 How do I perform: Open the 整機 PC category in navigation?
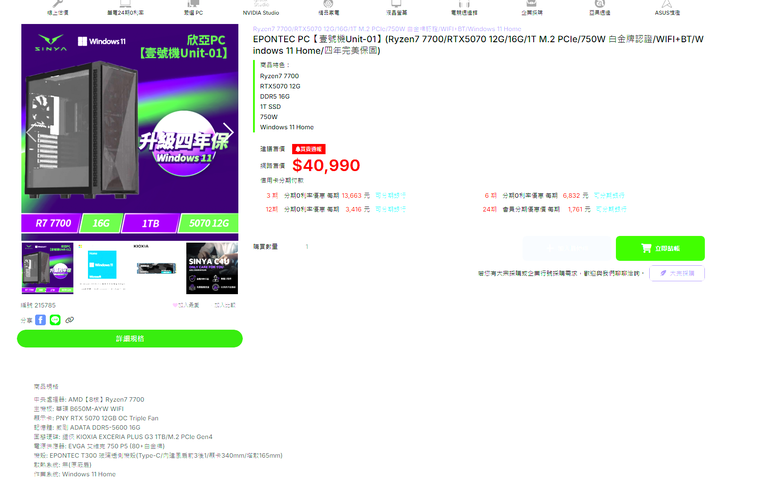(193, 8)
